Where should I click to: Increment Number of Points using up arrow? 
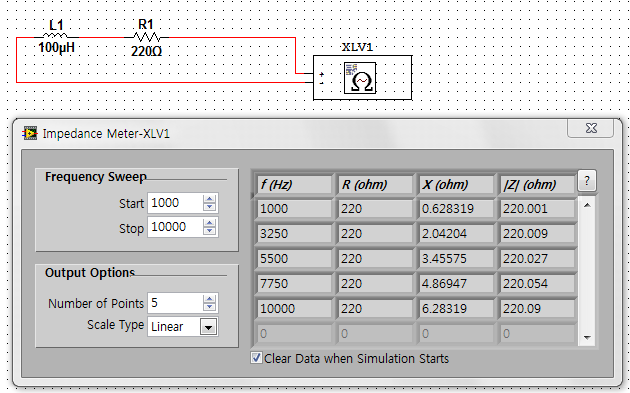click(209, 299)
